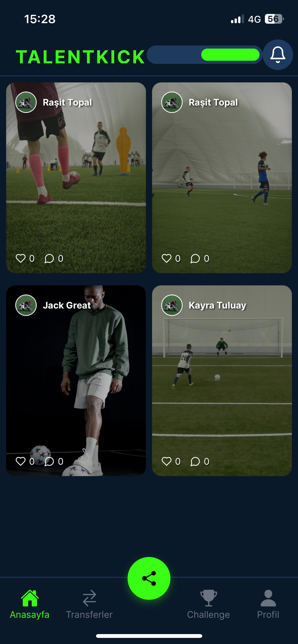298x644 pixels.
Task: Open Jack Great's profile name link
Action: coord(67,305)
